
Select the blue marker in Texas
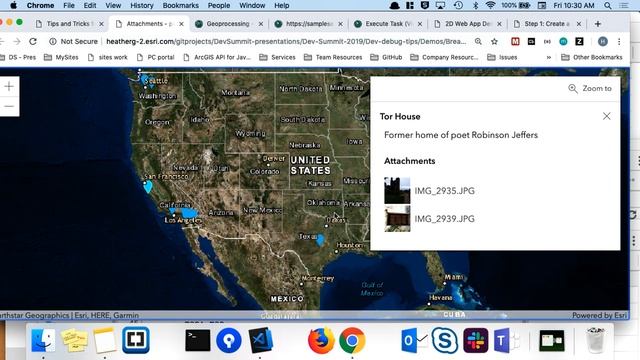(320, 240)
